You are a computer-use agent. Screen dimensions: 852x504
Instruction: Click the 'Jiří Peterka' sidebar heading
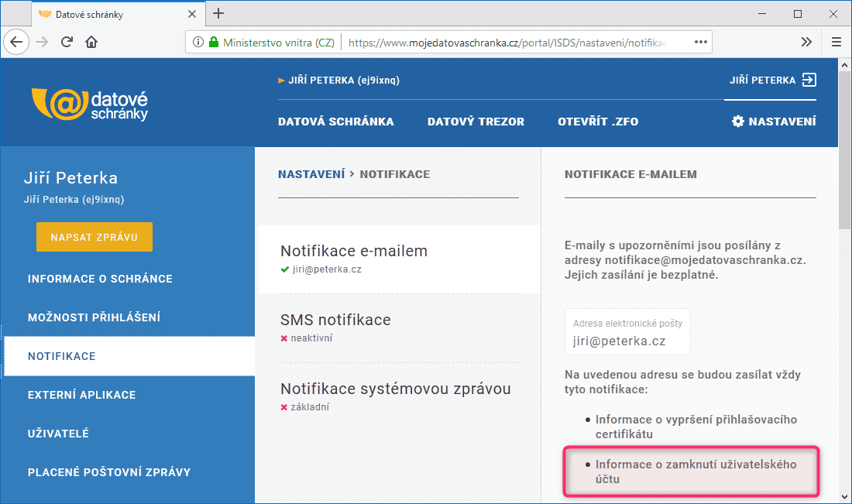pyautogui.click(x=70, y=177)
